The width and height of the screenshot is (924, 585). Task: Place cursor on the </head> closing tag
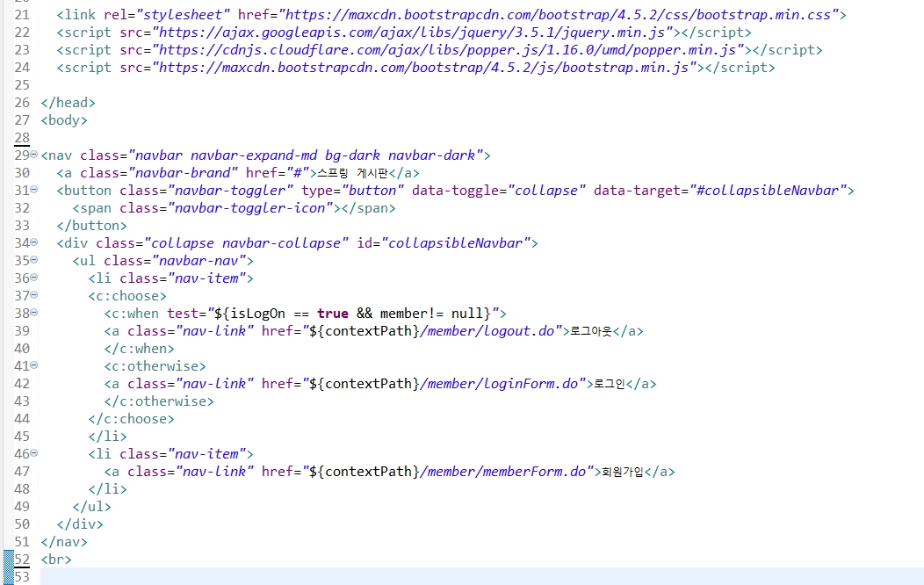click(x=68, y=103)
